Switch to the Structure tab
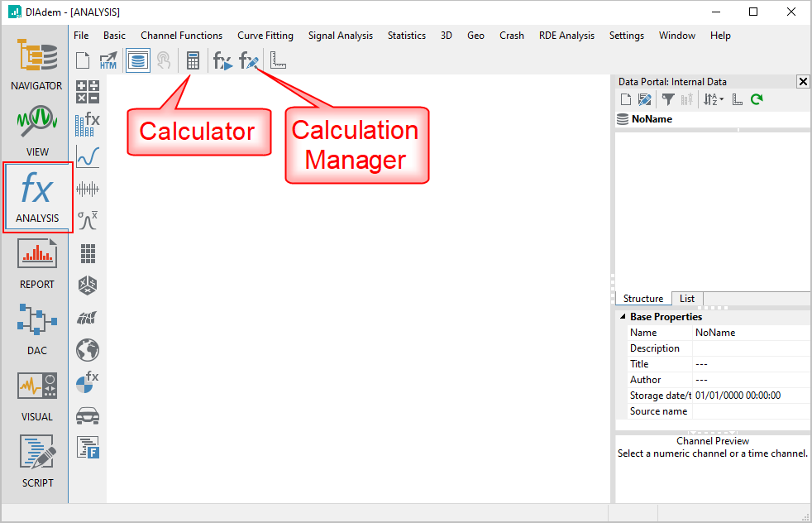This screenshot has width=812, height=523. 643,299
